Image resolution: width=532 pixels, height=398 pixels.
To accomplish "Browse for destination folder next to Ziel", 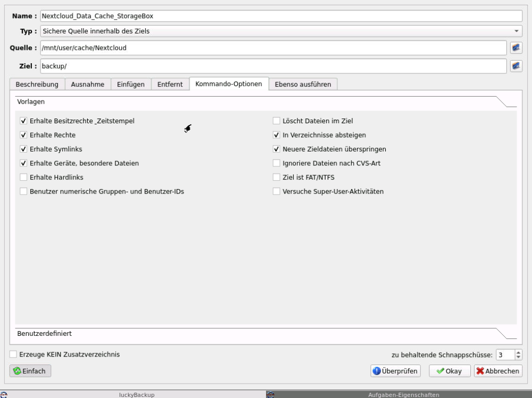I will (516, 66).
